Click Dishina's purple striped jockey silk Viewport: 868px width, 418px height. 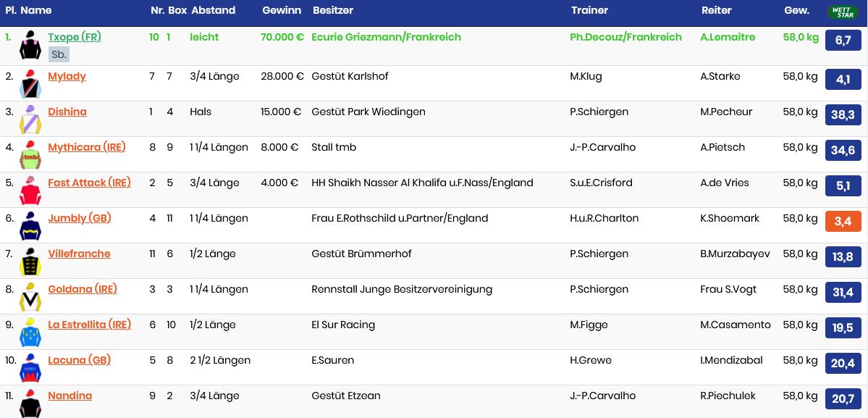(x=30, y=120)
